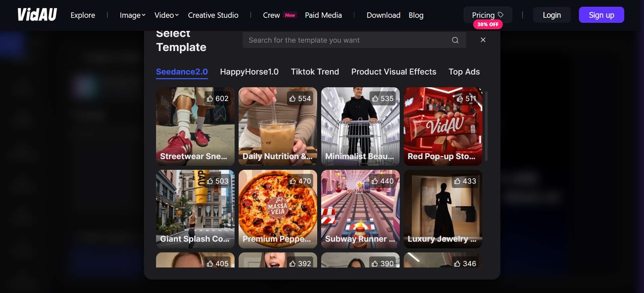This screenshot has width=644, height=293.
Task: Click the 'Minimalist Beau...' title text
Action: point(360,156)
